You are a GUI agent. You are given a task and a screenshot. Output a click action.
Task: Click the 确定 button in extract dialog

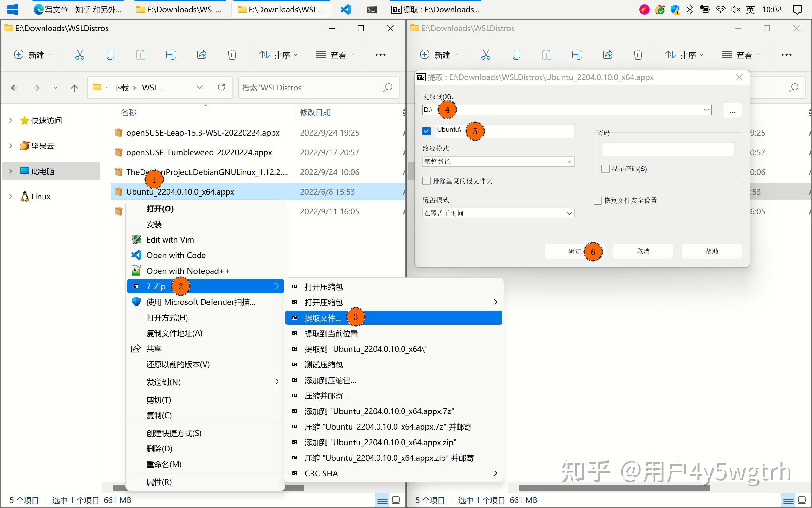pyautogui.click(x=574, y=251)
